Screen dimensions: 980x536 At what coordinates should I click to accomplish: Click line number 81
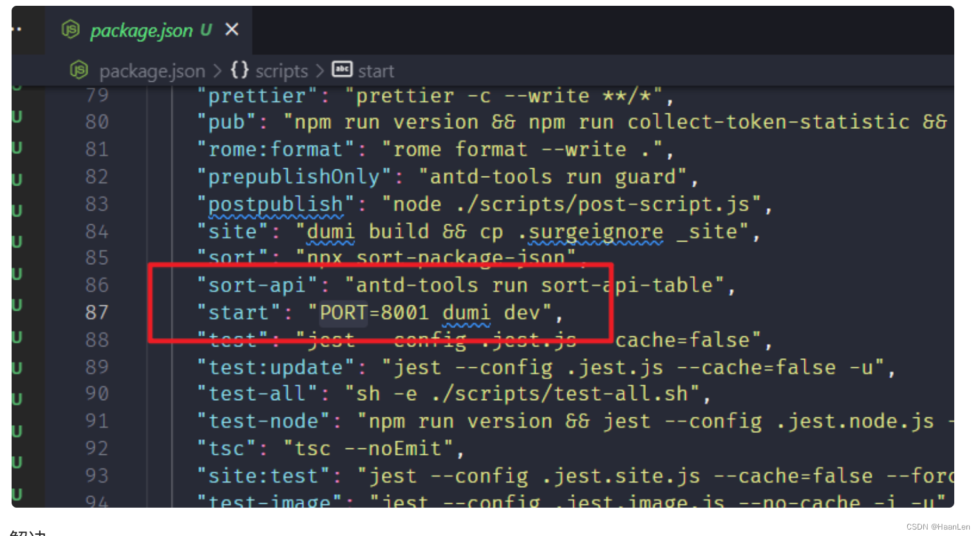(97, 149)
